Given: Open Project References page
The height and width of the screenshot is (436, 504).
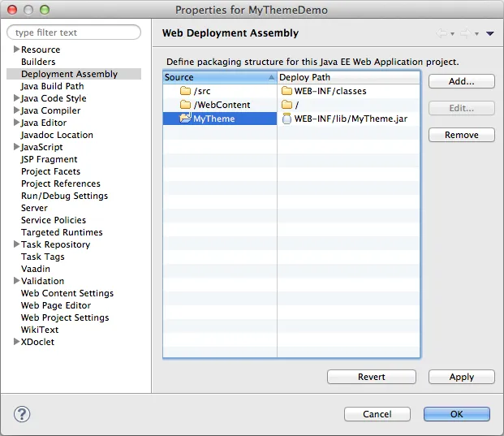Looking at the screenshot, I should [x=61, y=183].
